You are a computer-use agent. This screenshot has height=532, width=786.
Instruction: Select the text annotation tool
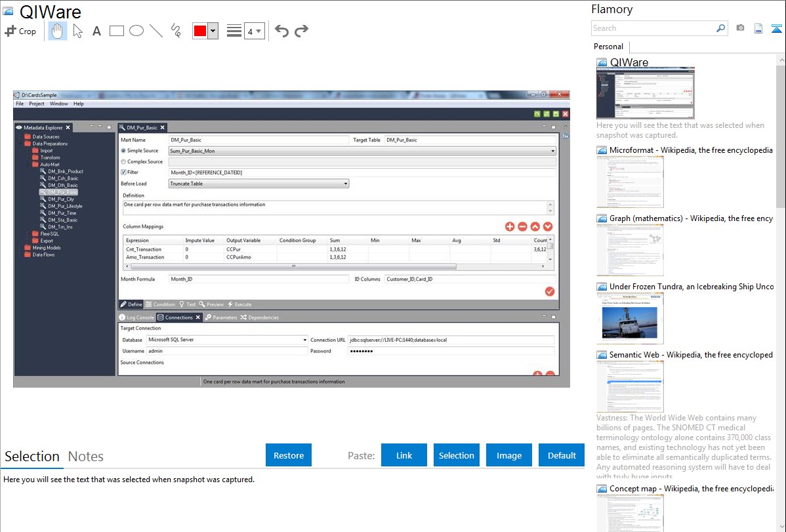click(x=96, y=31)
